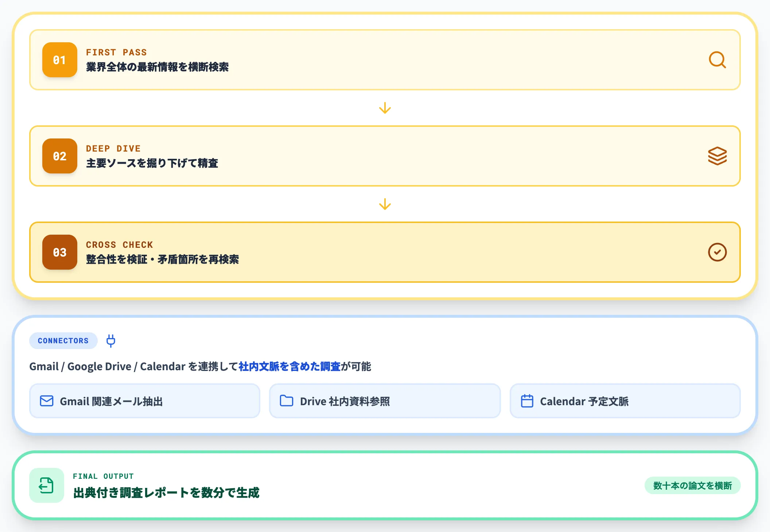Viewport: 770px width, 532px height.
Task: Click the Gmail / Google Drive / Calendar description text
Action: 200,366
